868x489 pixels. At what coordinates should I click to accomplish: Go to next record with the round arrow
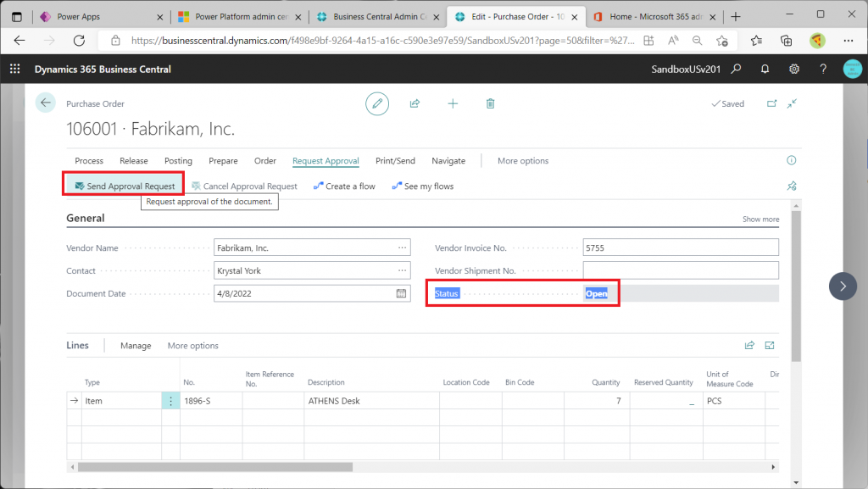click(x=843, y=286)
